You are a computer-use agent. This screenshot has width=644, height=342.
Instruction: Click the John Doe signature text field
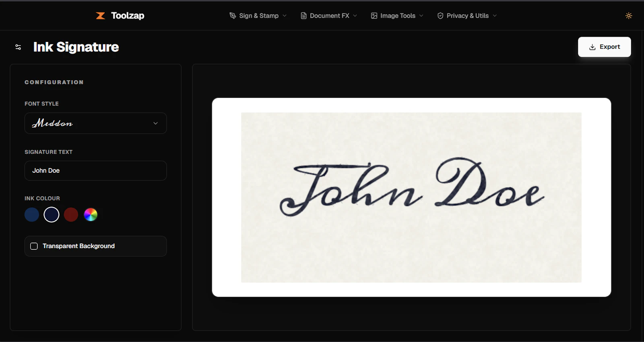pyautogui.click(x=95, y=171)
